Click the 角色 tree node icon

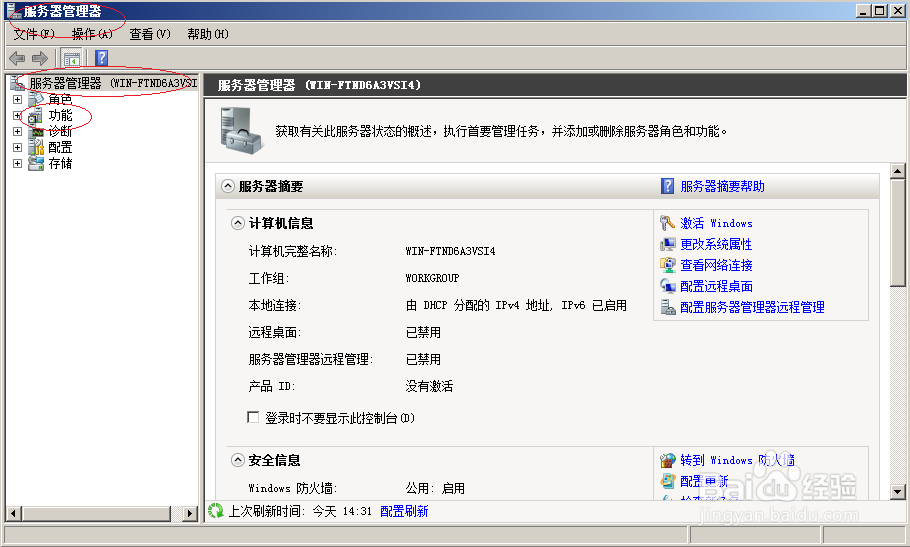pyautogui.click(x=36, y=99)
